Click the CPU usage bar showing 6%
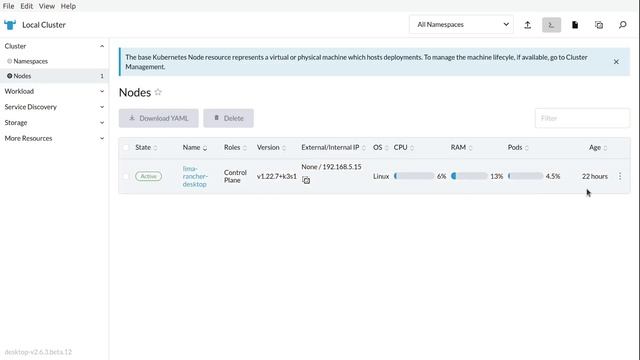The height and width of the screenshot is (360, 640). 414,176
